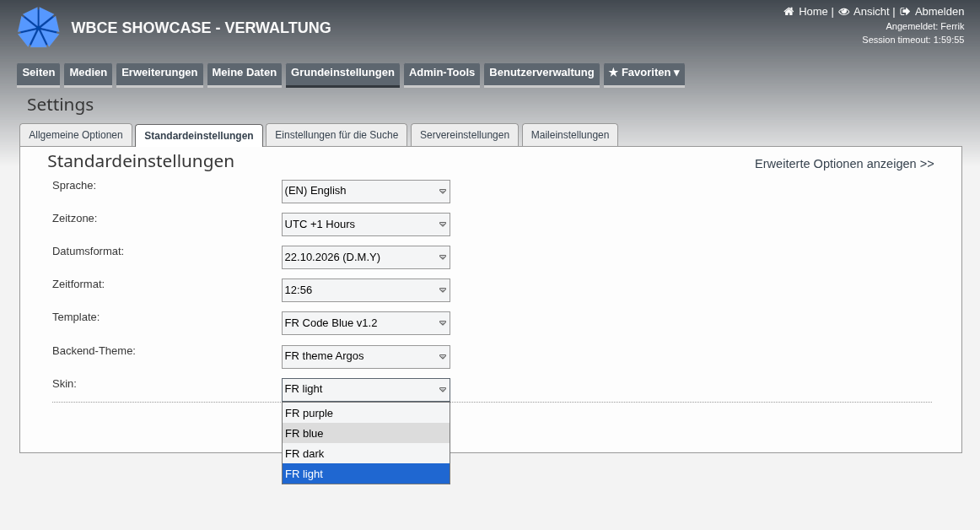Click the Ansicht eye icon
This screenshot has height=530, width=980.
pyautogui.click(x=843, y=12)
